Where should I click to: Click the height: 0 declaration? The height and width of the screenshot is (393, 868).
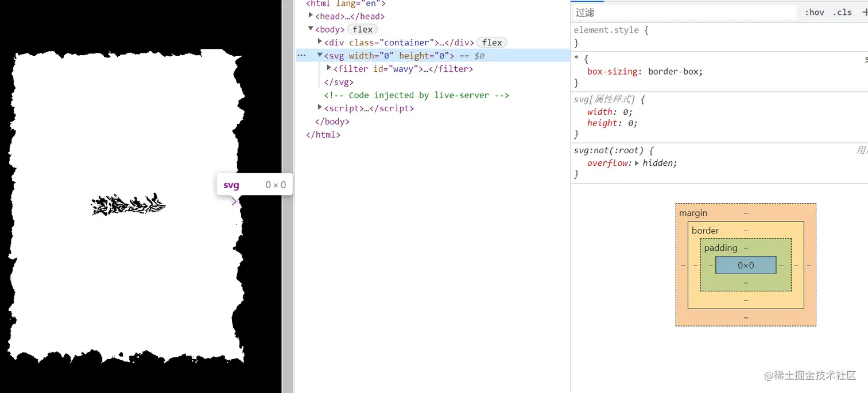pyautogui.click(x=613, y=123)
